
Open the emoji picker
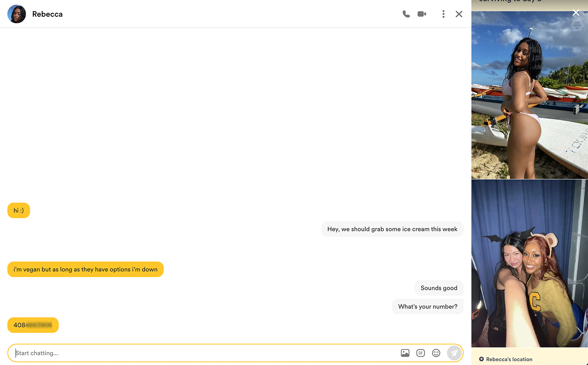coord(436,353)
